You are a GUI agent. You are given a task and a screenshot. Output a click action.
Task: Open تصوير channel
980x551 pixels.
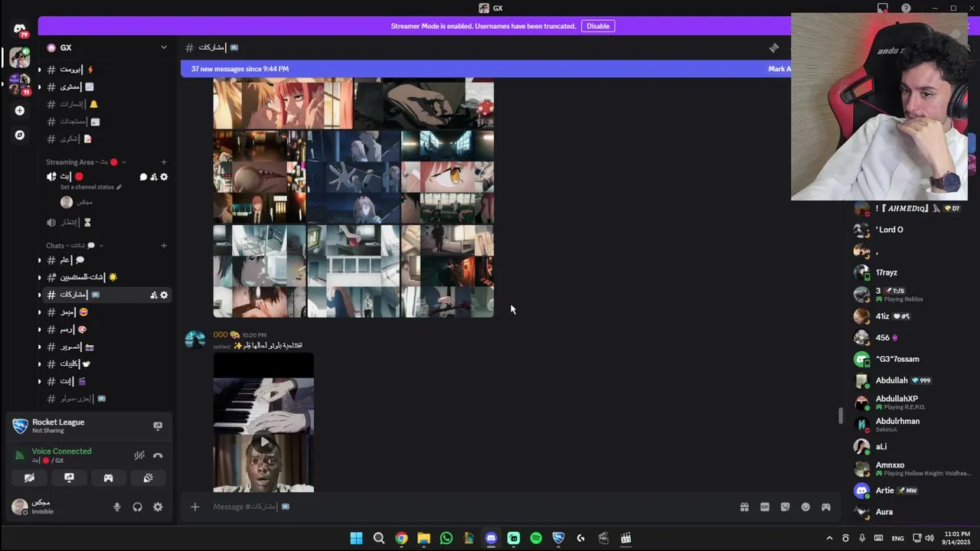point(106,347)
